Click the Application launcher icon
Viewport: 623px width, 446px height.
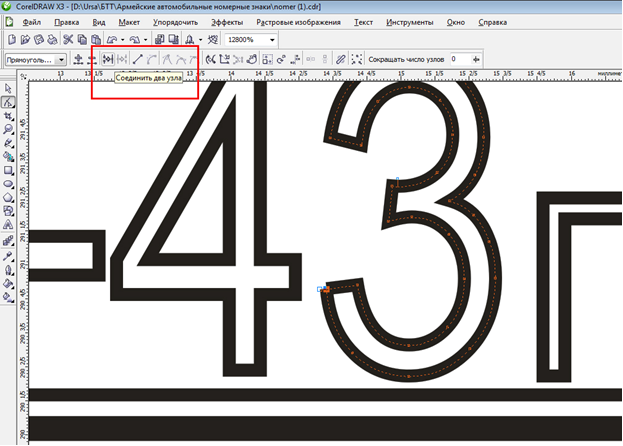[x=190, y=39]
